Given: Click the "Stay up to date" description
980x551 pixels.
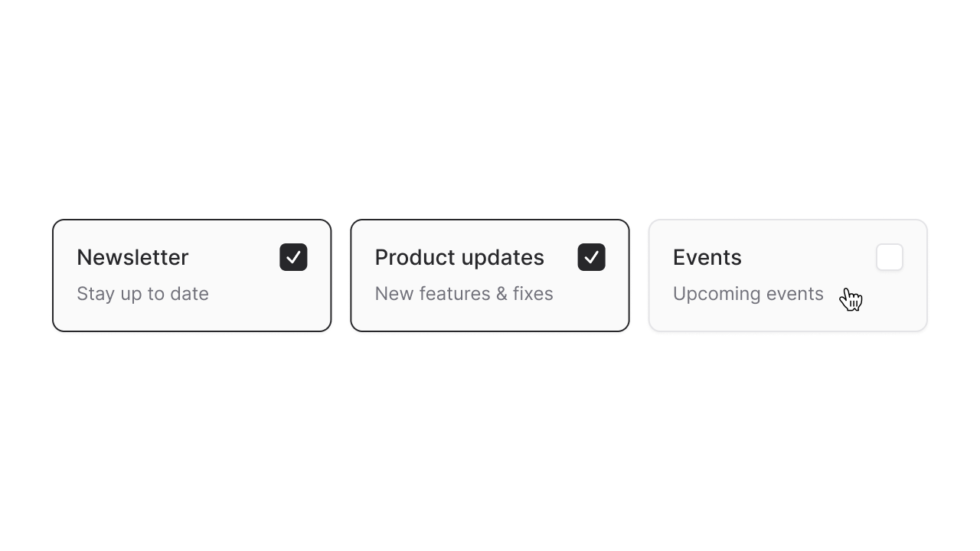Looking at the screenshot, I should click(x=142, y=294).
